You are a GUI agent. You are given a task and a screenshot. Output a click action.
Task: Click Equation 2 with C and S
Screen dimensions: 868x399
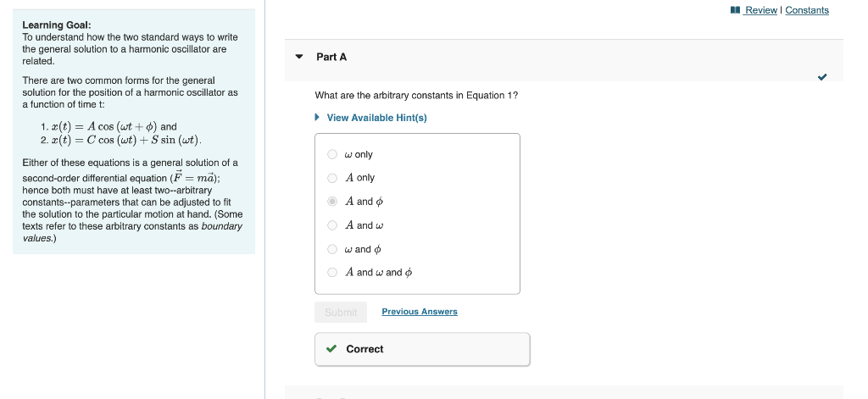coord(121,140)
